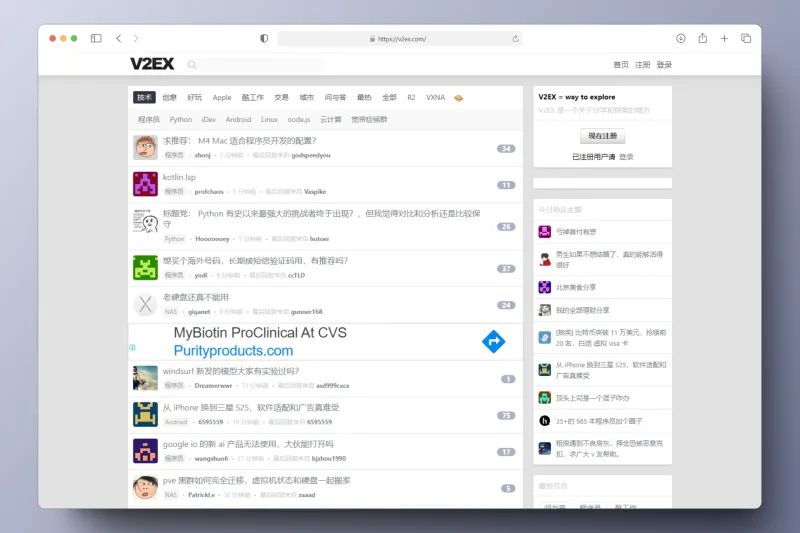
Task: Toggle the Safari sidebar icon
Action: 96,38
